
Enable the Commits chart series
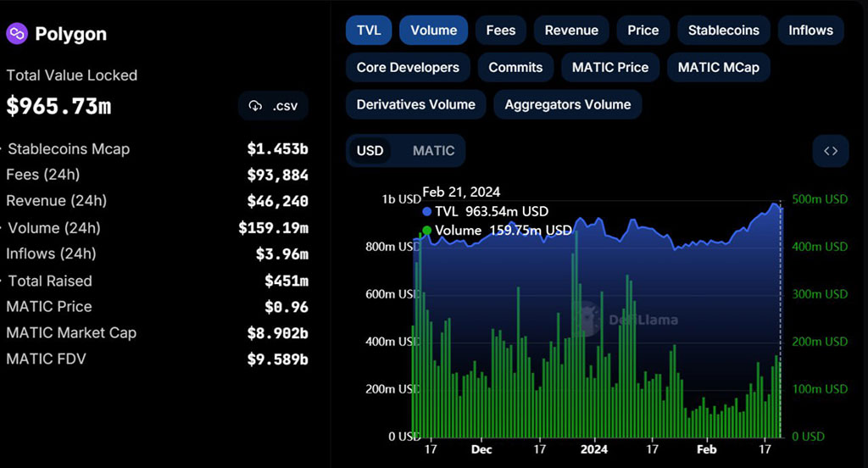515,67
